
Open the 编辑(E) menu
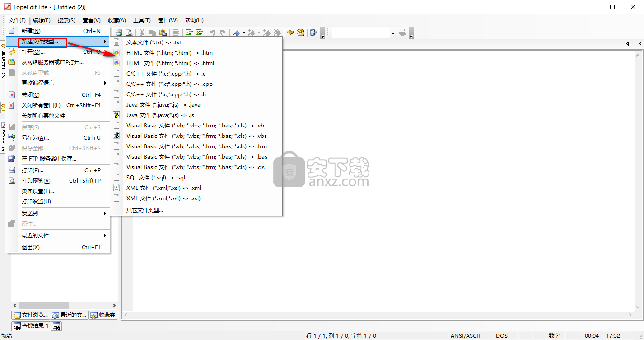[42, 20]
